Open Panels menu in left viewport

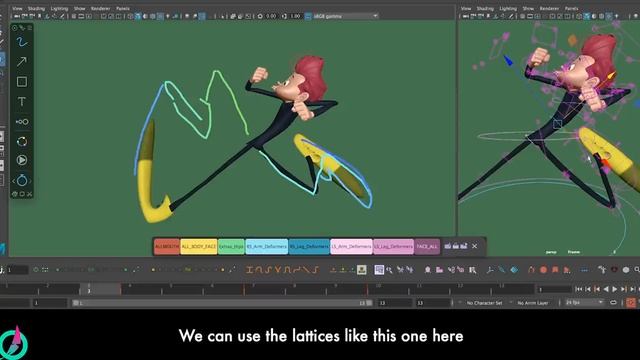point(123,8)
